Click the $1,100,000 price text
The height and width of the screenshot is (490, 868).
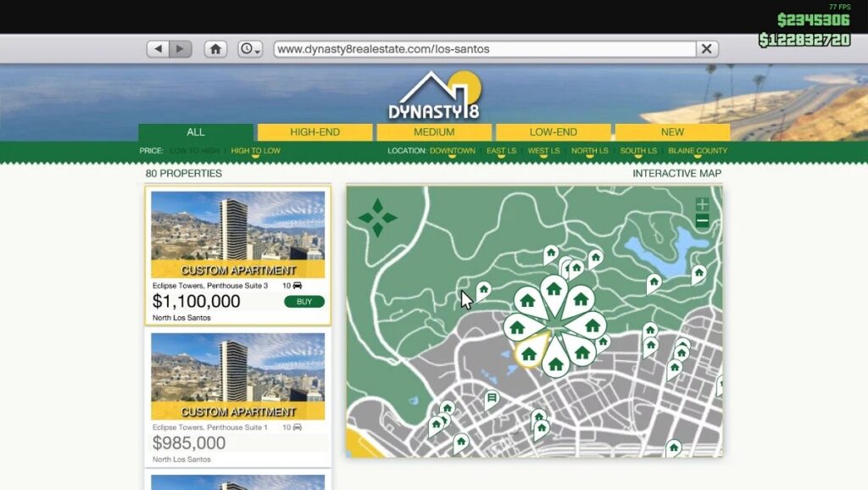(x=196, y=301)
